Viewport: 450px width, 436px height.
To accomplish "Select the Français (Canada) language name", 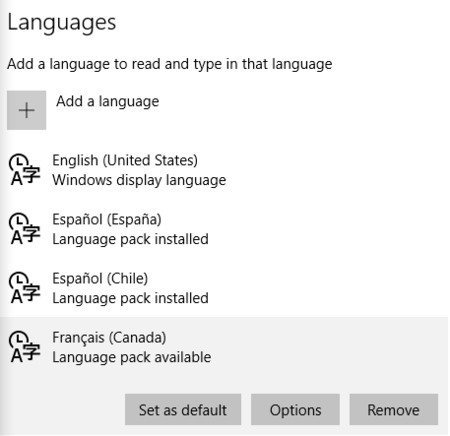I will 109,338.
